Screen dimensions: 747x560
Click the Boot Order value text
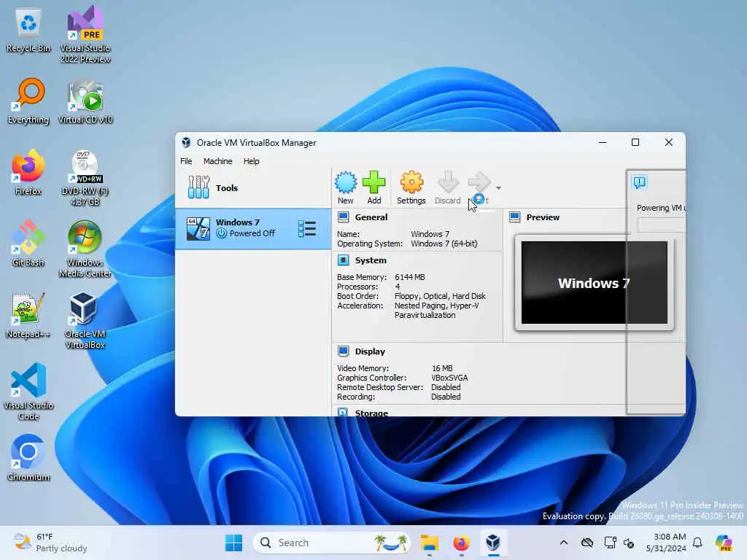440,296
